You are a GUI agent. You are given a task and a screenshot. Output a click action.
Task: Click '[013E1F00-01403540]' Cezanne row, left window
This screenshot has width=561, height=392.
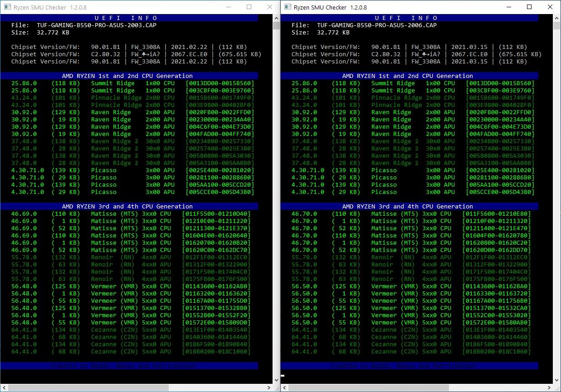coord(216,330)
